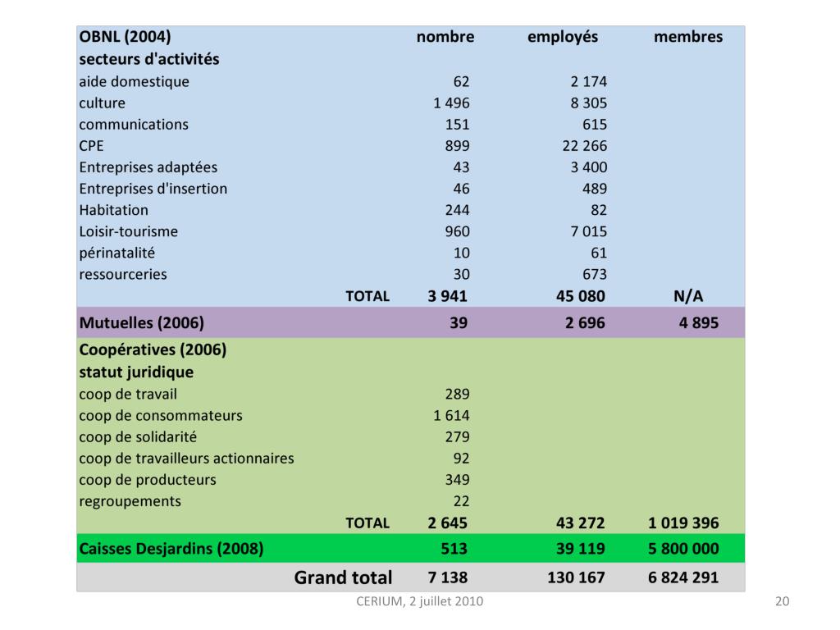Click Coopératives total nombre '2 645'
840x630 pixels.
pyautogui.click(x=447, y=523)
